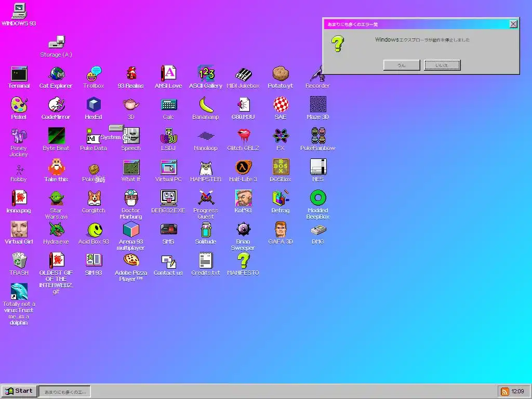Open HexEd cube icon
The width and height of the screenshot is (532, 399).
tap(94, 105)
